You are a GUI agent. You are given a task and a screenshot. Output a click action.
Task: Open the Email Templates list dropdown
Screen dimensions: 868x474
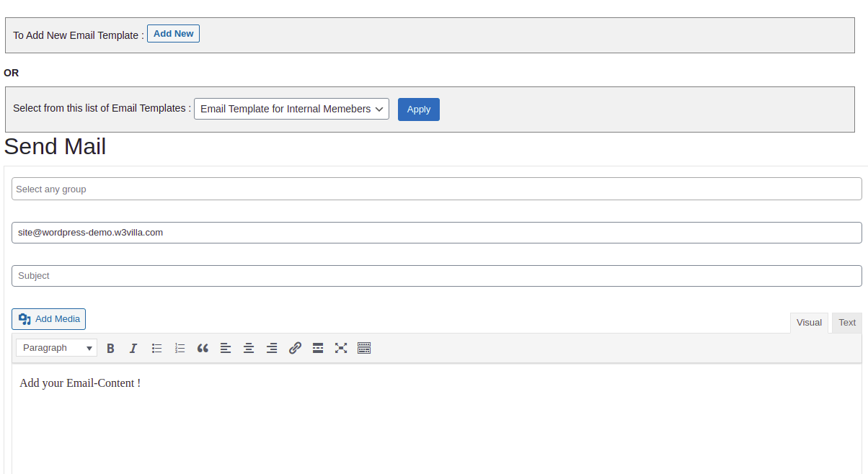(291, 109)
